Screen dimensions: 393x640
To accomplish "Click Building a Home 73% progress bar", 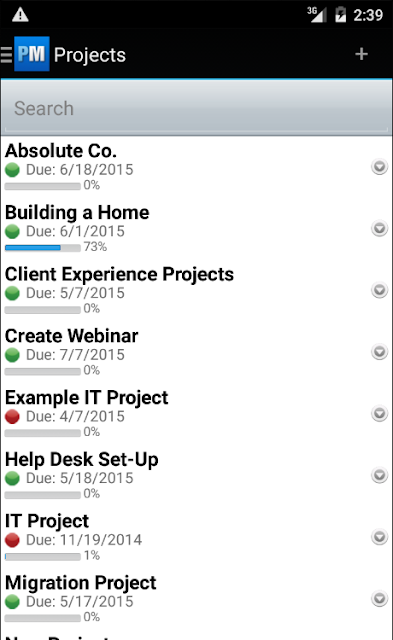I will 43,247.
